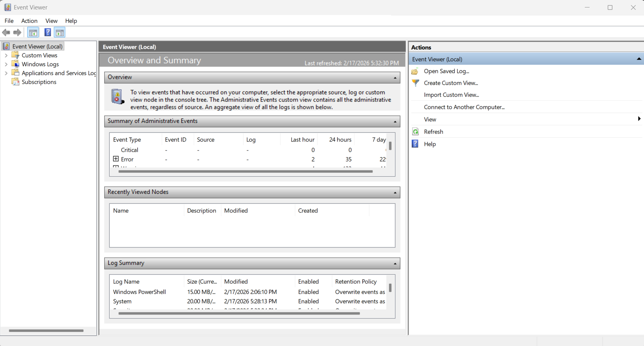The image size is (644, 346).
Task: Click the Open Saved Log folder icon
Action: point(415,71)
